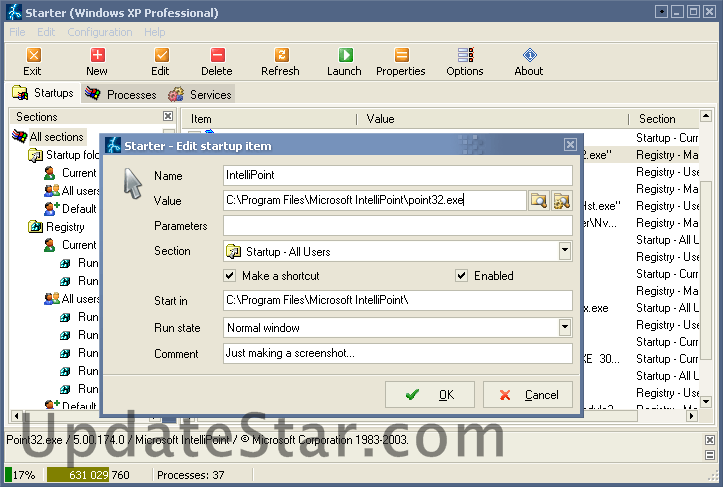Click the Comment input field
This screenshot has height=487, width=723.
(x=398, y=353)
